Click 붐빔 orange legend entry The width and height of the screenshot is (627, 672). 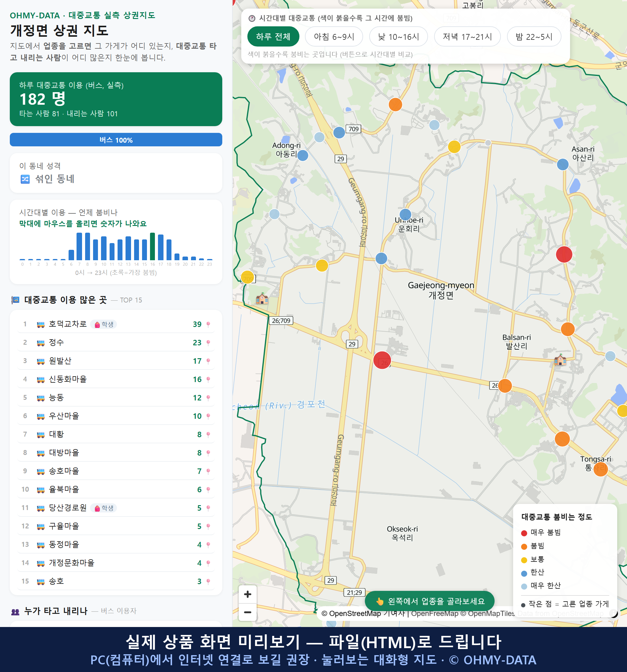(x=533, y=546)
